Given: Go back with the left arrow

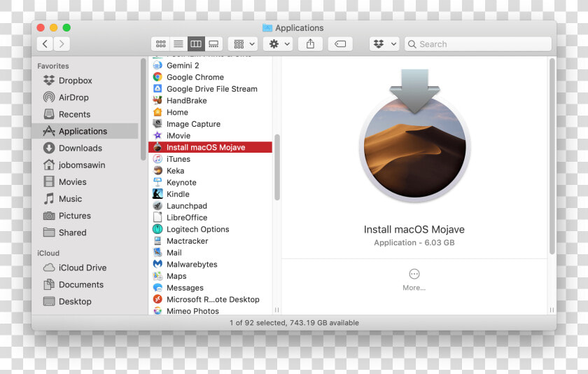Looking at the screenshot, I should (x=45, y=44).
